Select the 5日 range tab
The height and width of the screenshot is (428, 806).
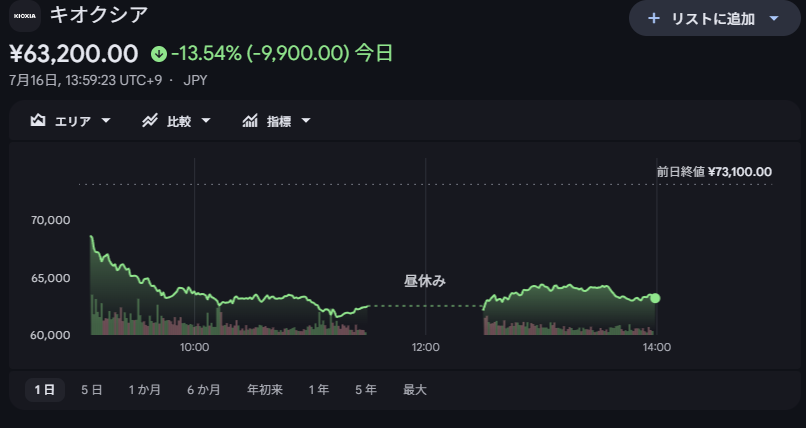(x=91, y=390)
